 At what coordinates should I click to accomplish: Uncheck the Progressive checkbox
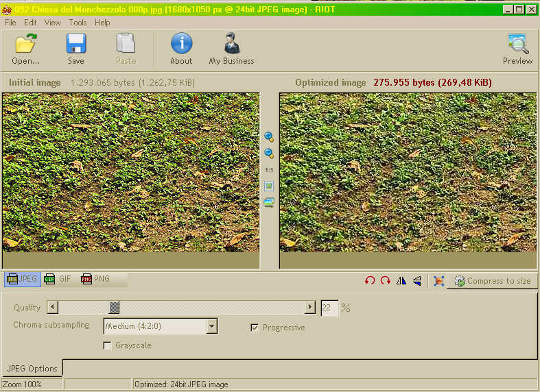click(255, 328)
